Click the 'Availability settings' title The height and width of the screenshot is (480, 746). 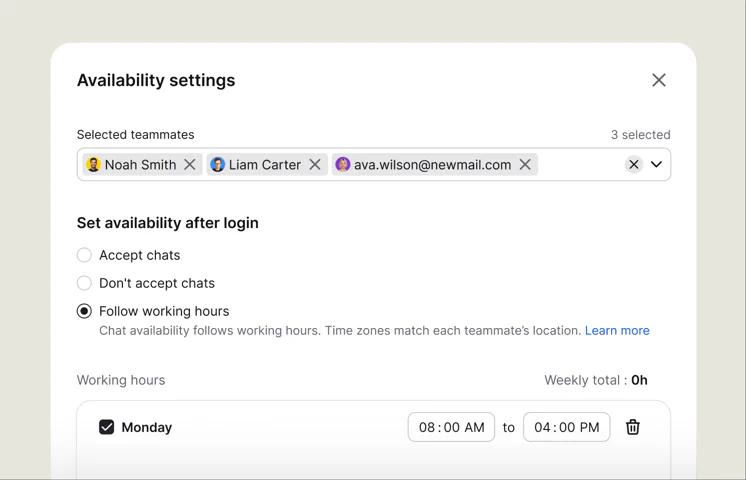point(156,80)
